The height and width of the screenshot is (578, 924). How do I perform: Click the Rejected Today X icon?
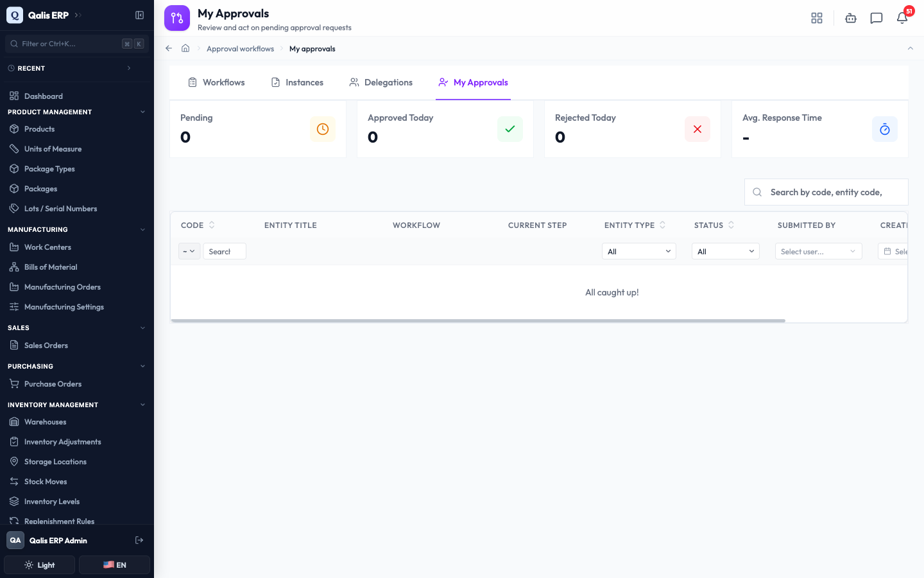pyautogui.click(x=697, y=129)
